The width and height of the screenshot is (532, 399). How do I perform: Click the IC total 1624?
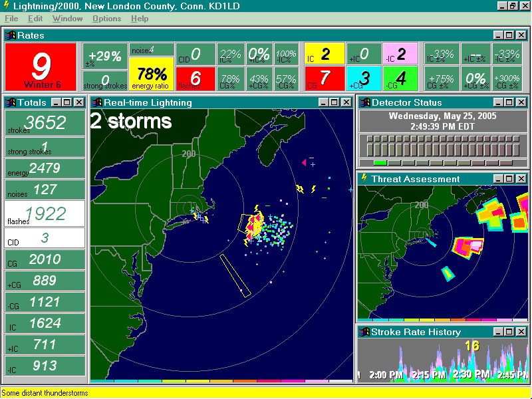pyautogui.click(x=45, y=323)
